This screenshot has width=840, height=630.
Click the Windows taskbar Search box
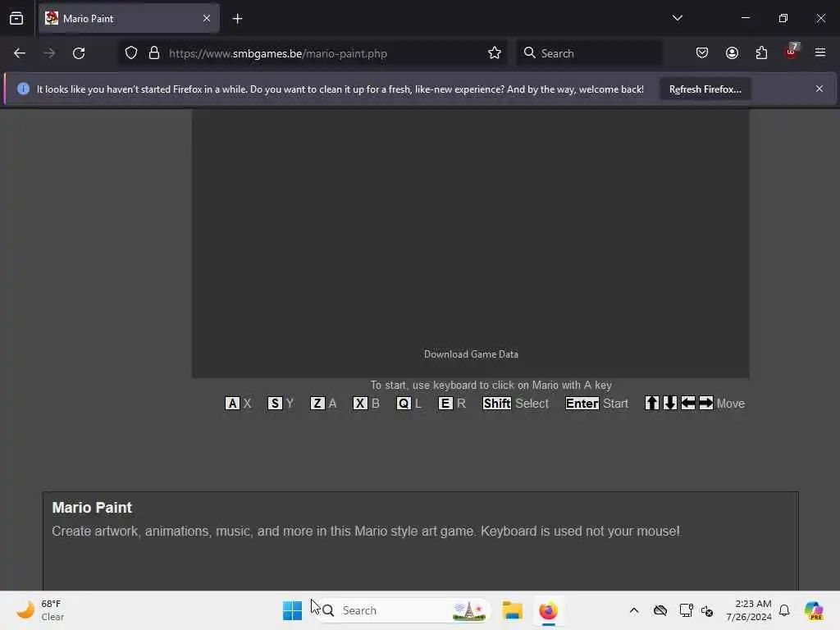click(x=404, y=610)
